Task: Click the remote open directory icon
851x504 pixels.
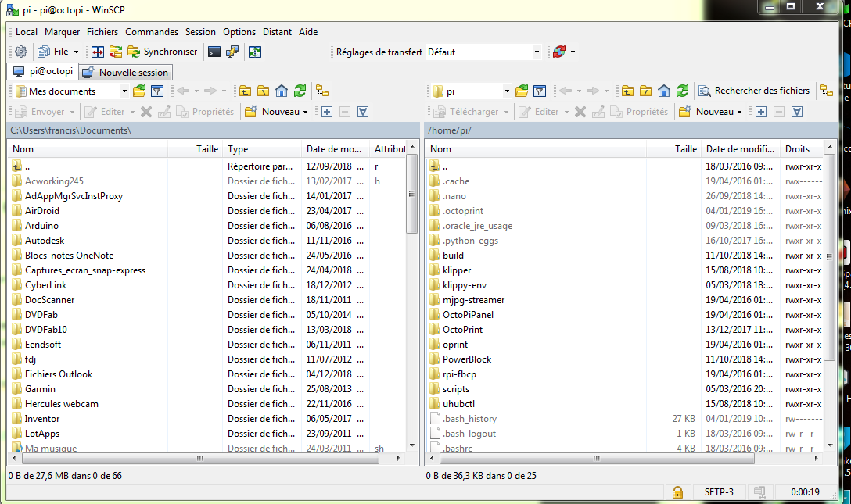Action: pyautogui.click(x=522, y=91)
